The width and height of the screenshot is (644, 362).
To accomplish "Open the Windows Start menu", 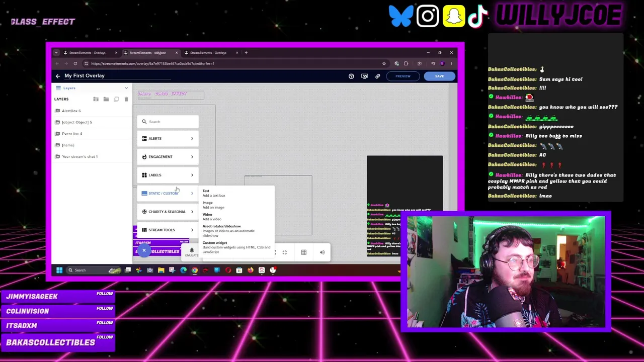I will click(59, 270).
